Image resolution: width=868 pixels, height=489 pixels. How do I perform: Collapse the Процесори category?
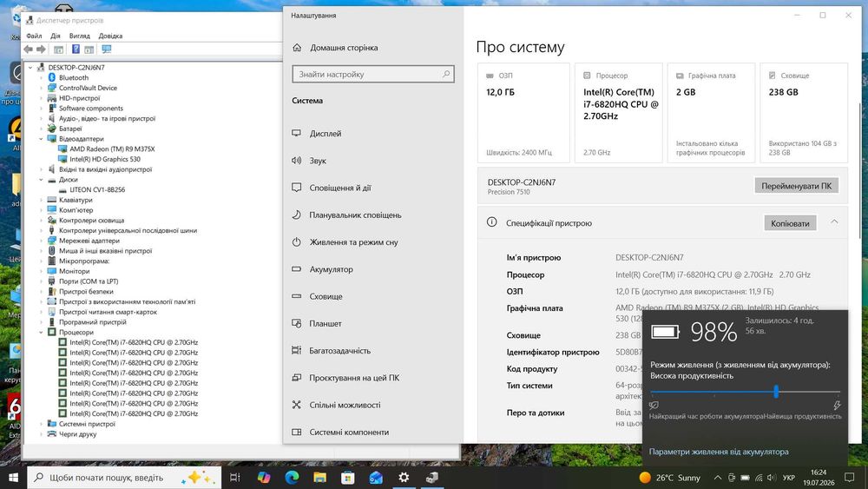click(x=41, y=333)
